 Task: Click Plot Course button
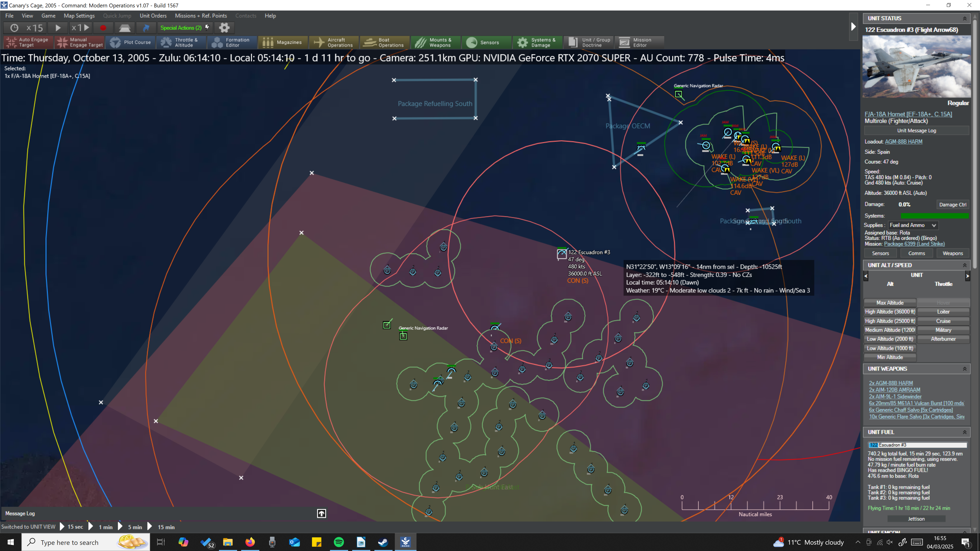[130, 42]
